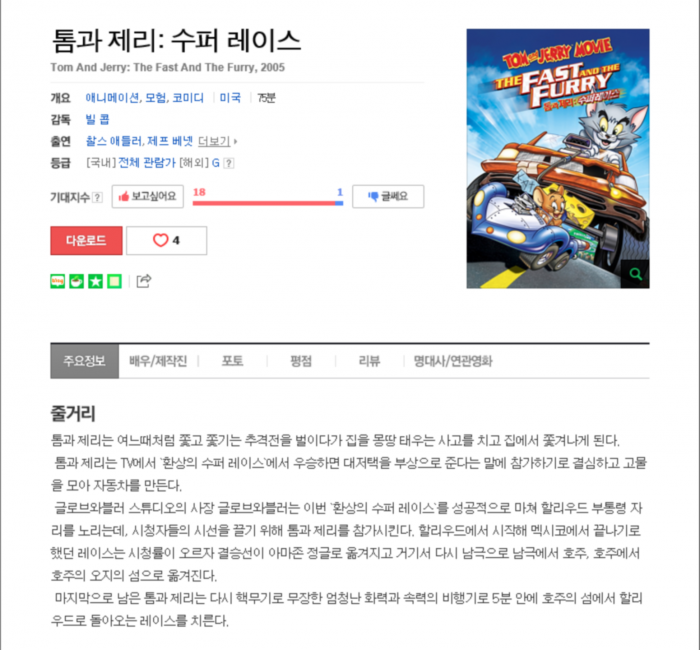Click the help icon next to G rating
The height and width of the screenshot is (650, 700).
point(229,163)
